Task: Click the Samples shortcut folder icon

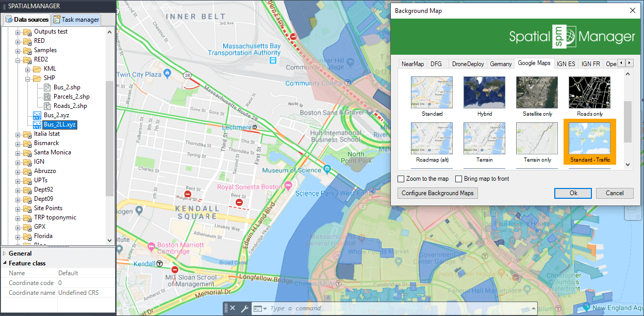Action: point(27,50)
